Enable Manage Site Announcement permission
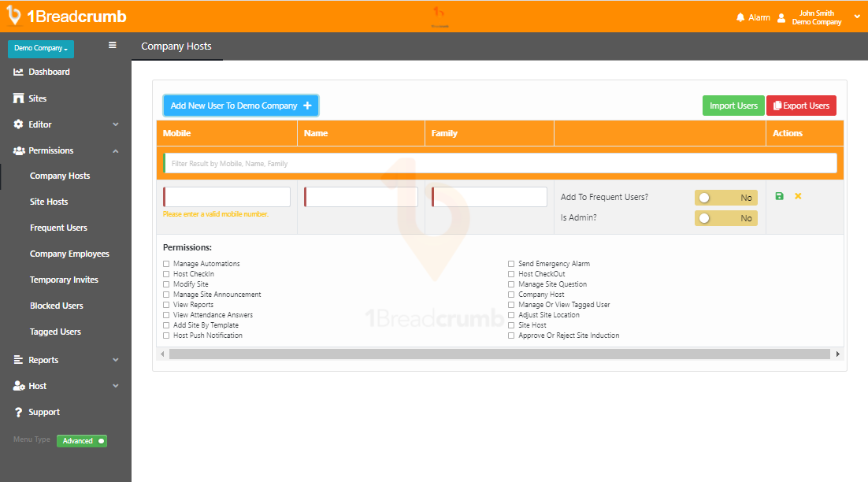Screen dimensions: 868x482 pyautogui.click(x=166, y=295)
